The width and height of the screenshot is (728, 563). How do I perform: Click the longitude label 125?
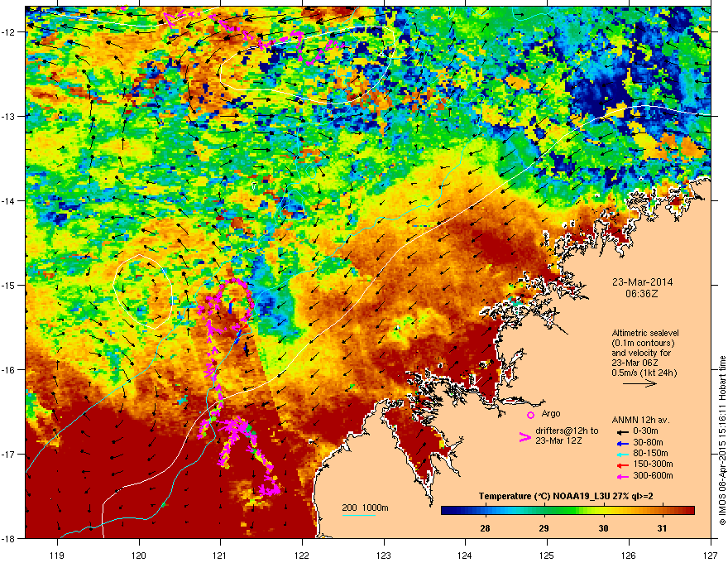point(547,555)
